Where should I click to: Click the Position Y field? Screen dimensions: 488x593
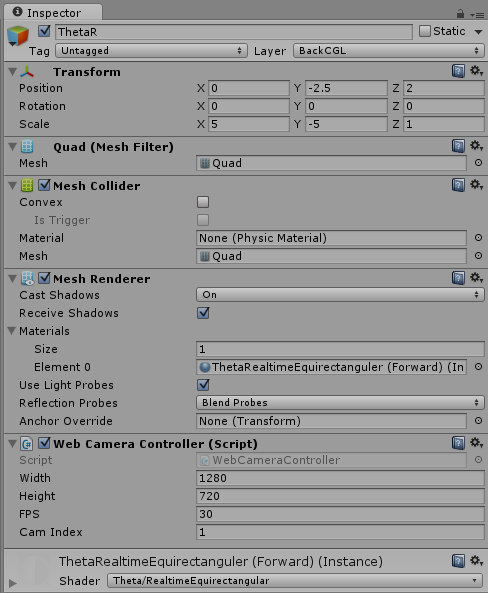pyautogui.click(x=346, y=88)
